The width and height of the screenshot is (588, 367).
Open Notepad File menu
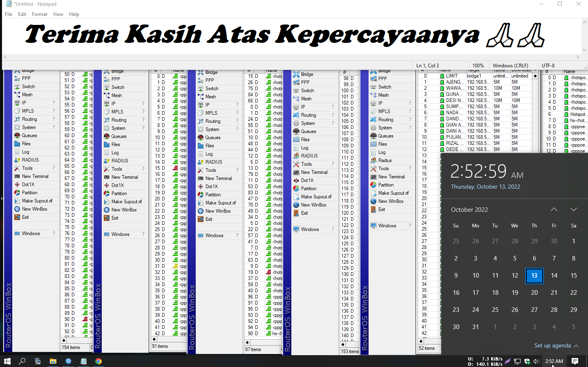[x=9, y=14]
